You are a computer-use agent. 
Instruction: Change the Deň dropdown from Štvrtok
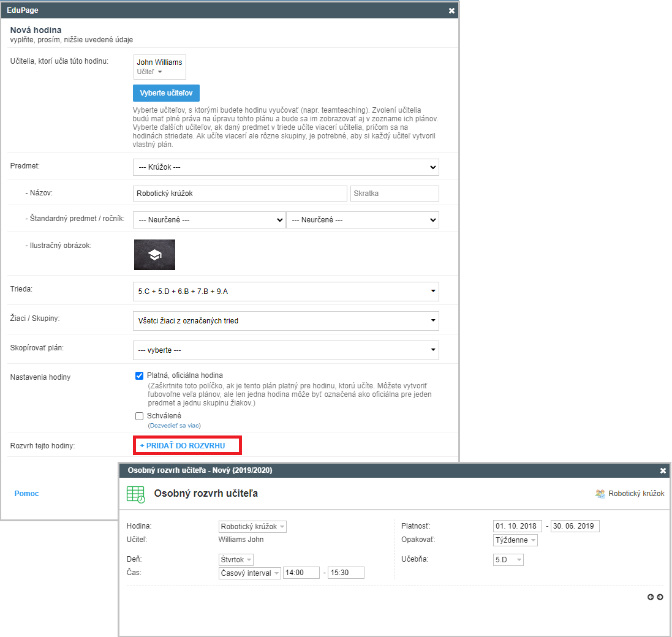click(236, 559)
